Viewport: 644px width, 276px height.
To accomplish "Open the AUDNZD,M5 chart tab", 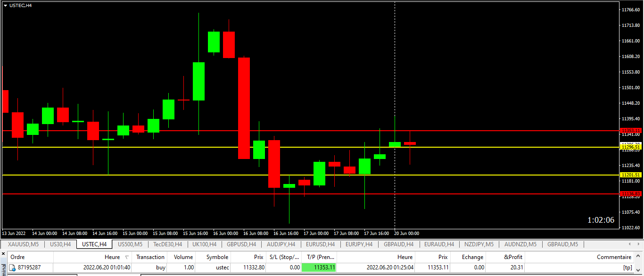I will pos(520,244).
